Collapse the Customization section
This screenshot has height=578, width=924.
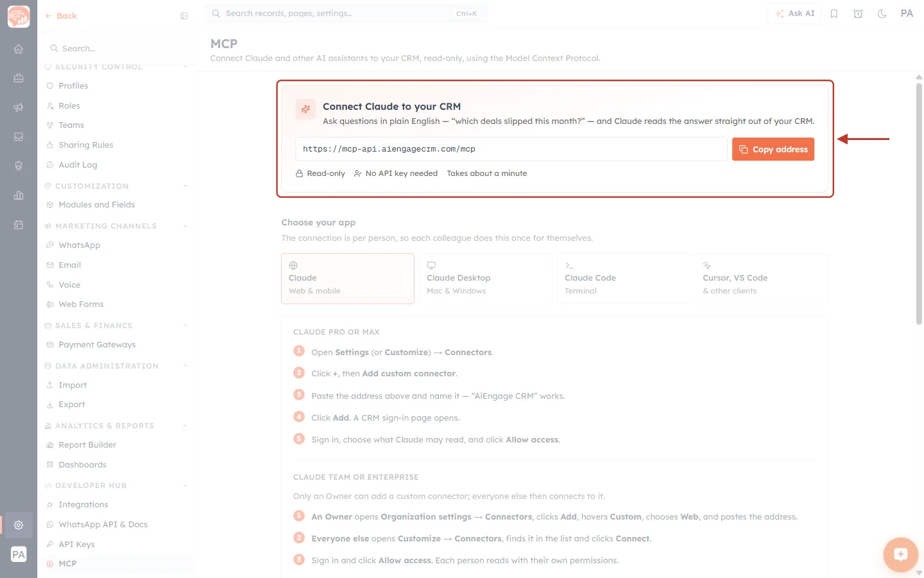pyautogui.click(x=185, y=186)
